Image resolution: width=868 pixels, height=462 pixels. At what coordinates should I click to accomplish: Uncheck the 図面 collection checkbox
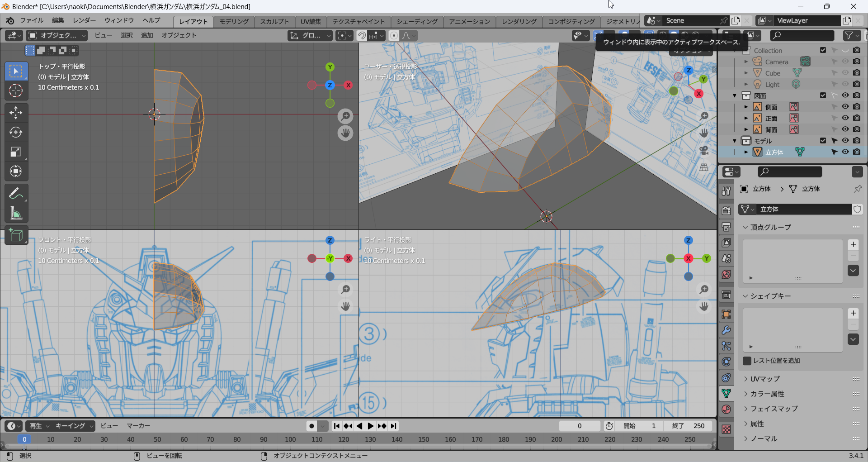click(x=823, y=95)
